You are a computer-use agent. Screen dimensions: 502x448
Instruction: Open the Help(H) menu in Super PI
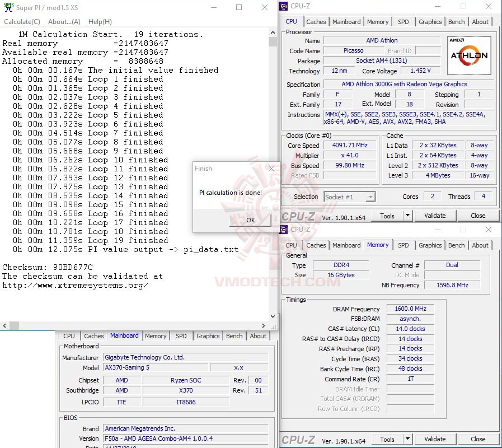pyautogui.click(x=100, y=22)
